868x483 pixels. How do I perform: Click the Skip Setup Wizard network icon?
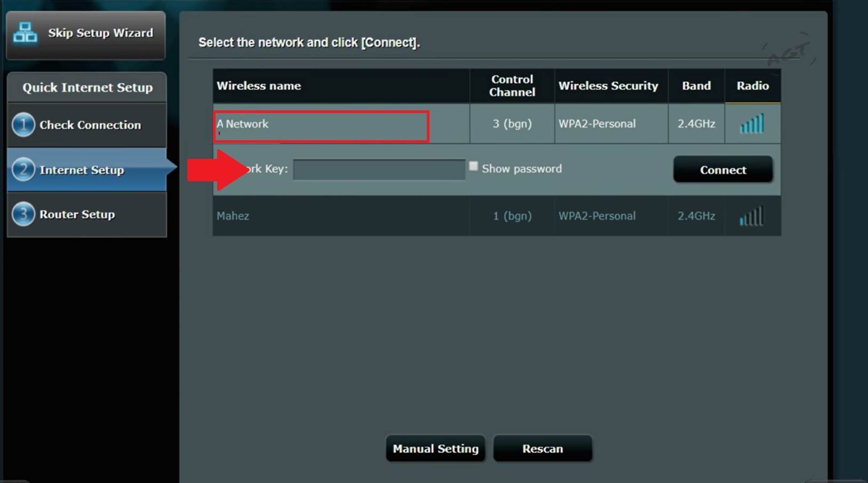[25, 33]
